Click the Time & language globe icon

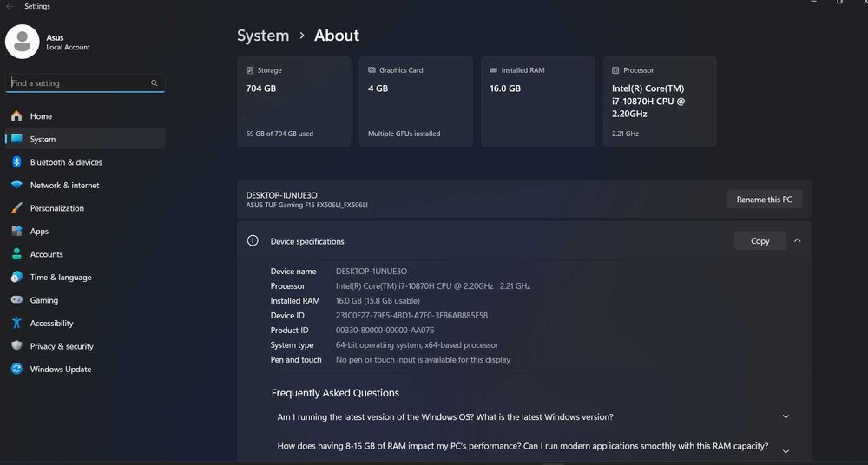click(x=16, y=277)
